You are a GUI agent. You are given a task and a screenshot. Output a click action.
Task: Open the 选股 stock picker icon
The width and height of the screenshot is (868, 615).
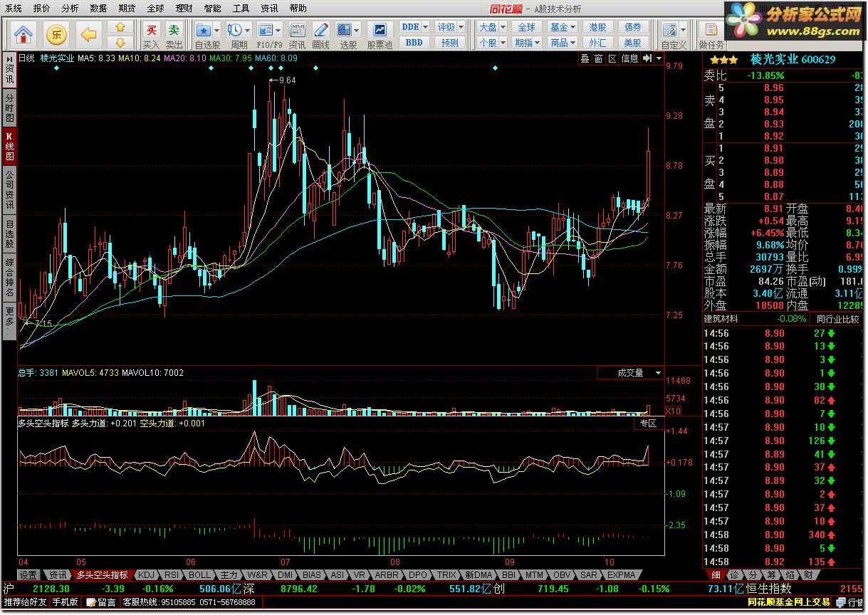pyautogui.click(x=345, y=30)
